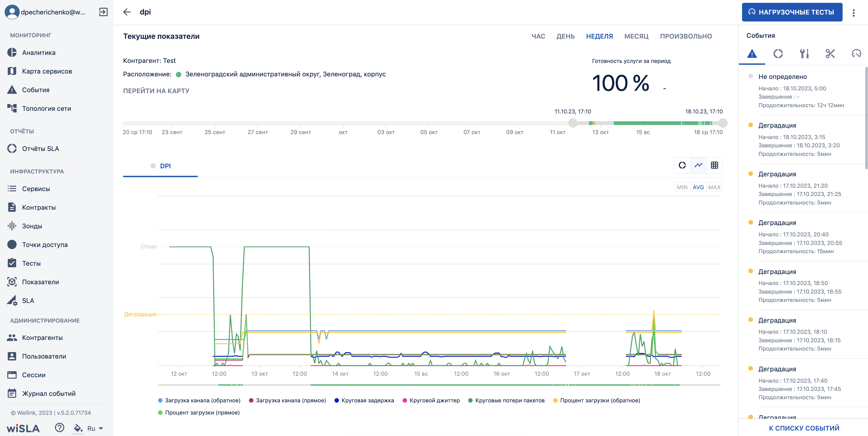The height and width of the screenshot is (436, 868).
Task: Open the alerts triangle events tab
Action: click(752, 54)
